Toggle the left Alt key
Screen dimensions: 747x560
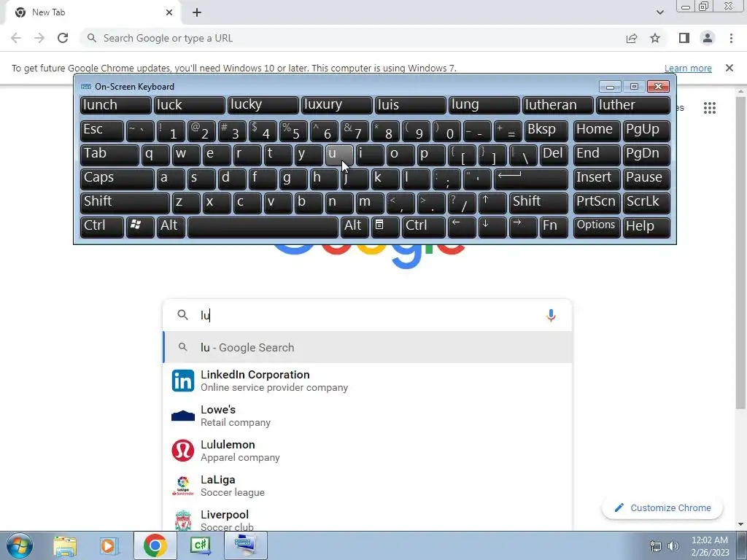(x=171, y=227)
